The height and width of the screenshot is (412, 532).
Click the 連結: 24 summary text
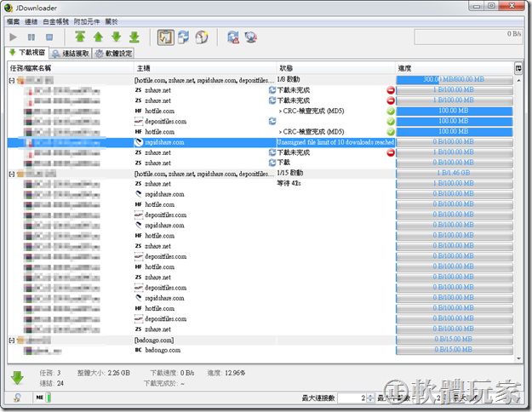coord(52,384)
